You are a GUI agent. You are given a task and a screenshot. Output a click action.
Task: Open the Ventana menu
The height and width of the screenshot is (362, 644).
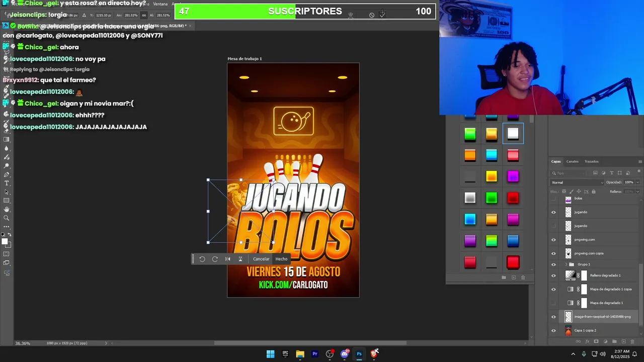point(160,4)
